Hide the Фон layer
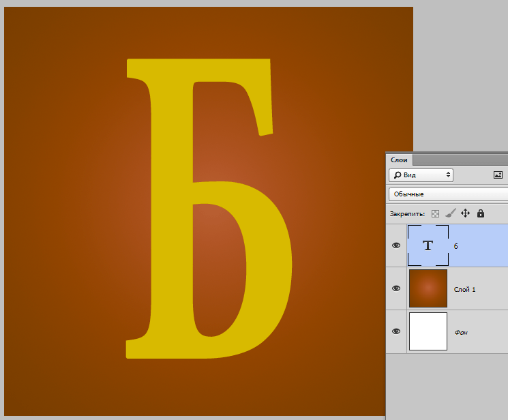Viewport: 508px width, 420px height. [x=396, y=331]
